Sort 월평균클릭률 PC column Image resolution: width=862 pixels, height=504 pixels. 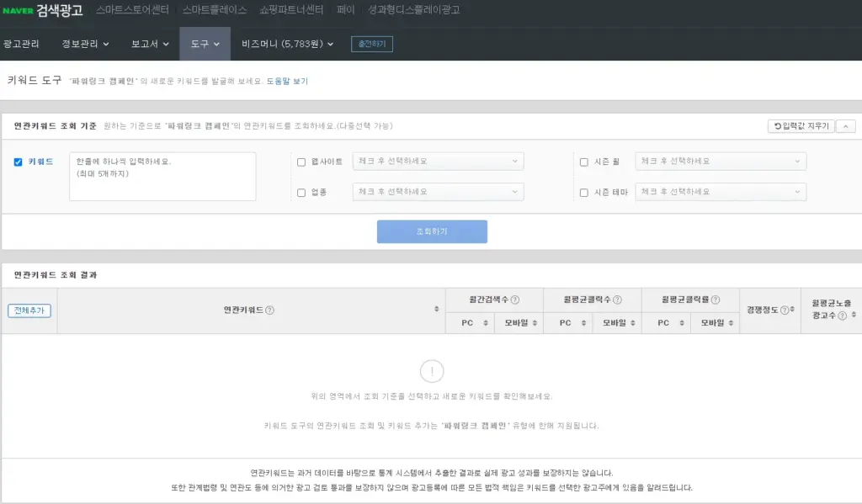coord(682,322)
